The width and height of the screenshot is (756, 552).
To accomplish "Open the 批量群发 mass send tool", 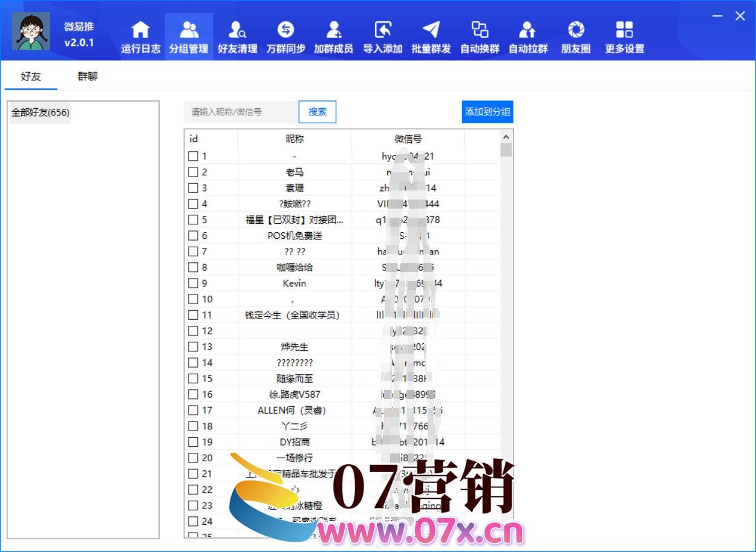I will point(431,37).
